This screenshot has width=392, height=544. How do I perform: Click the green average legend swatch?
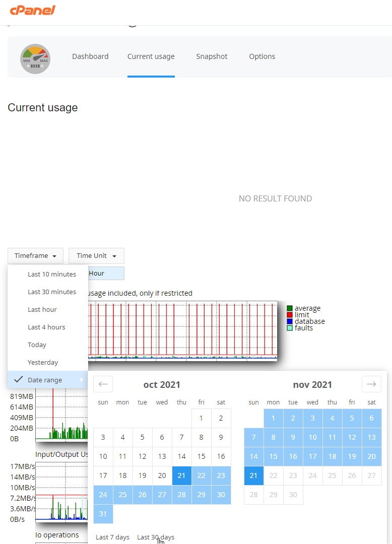(290, 308)
